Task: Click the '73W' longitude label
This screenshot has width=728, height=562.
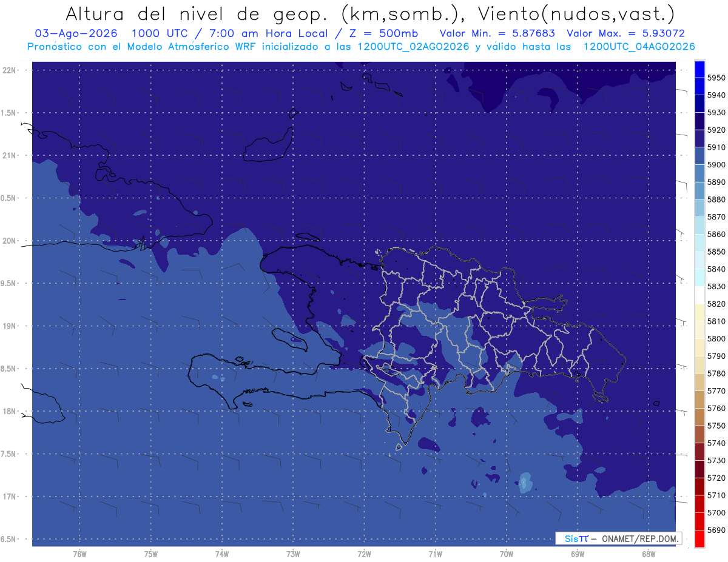Action: [293, 554]
